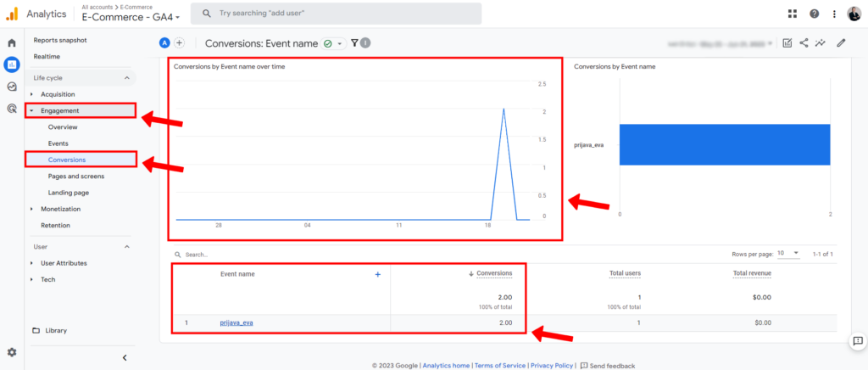Collapse the Life cycle section
Viewport: 868px width, 370px height.
(x=127, y=78)
